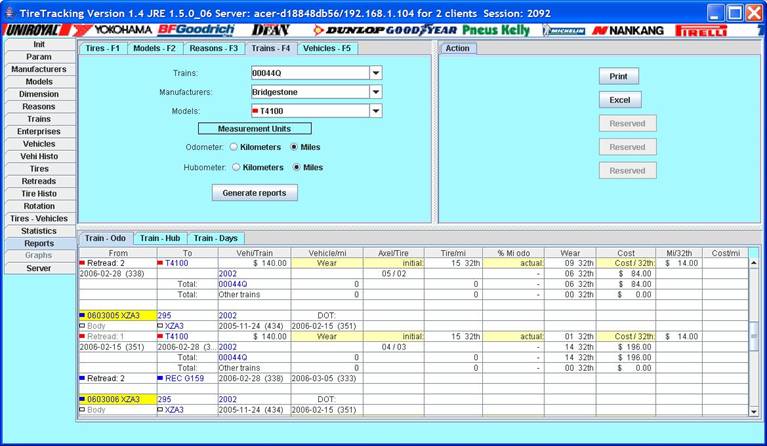Viewport: 767px width, 446px height.
Task: Select Hubometer Kilometers radio option
Action: 236,167
